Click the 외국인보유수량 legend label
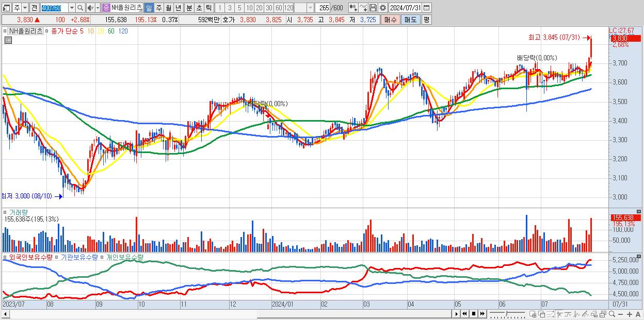Viewport: 644px width, 320px height. point(30,257)
